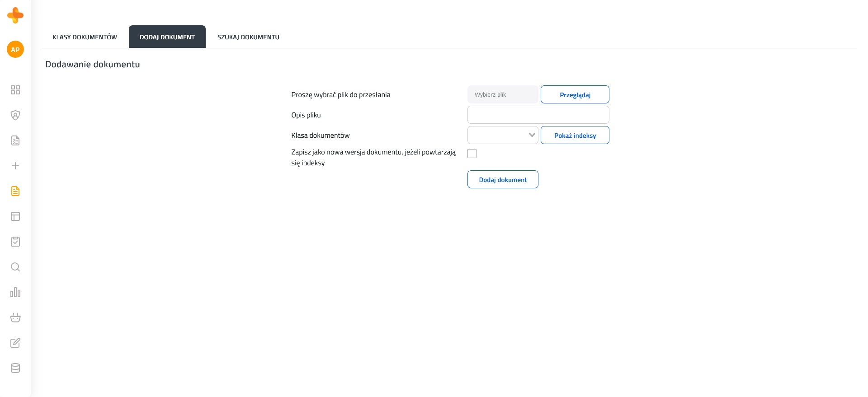This screenshot has height=397, width=868.
Task: Switch to the Szukaj dokumentu tab
Action: point(248,37)
